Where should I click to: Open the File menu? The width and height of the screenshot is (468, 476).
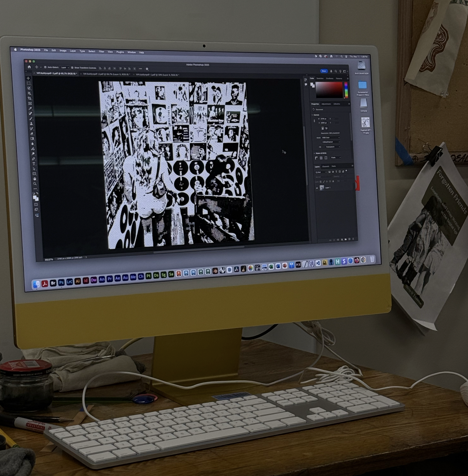[46, 50]
